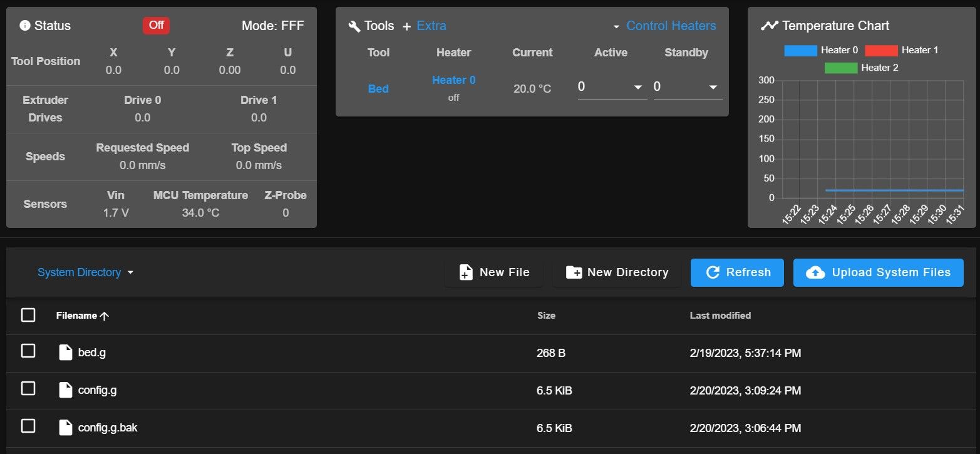This screenshot has width=980, height=454.
Task: Click the New Directory button
Action: 617,272
